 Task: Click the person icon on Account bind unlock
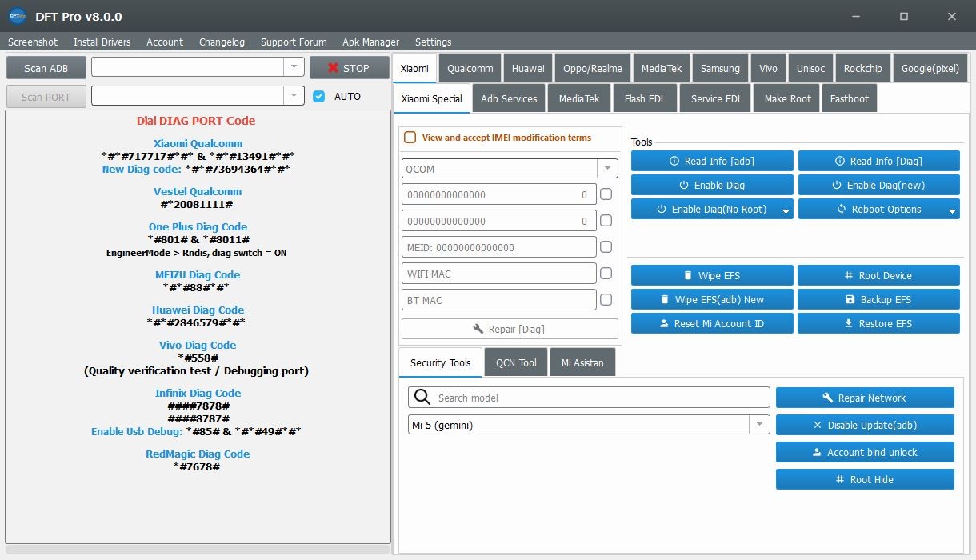click(x=817, y=452)
